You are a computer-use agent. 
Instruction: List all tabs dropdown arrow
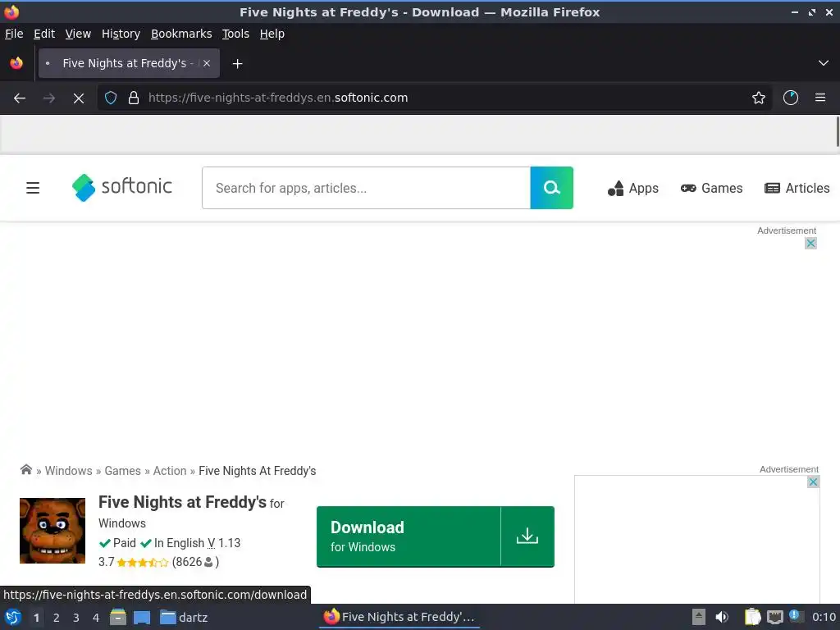coord(824,63)
